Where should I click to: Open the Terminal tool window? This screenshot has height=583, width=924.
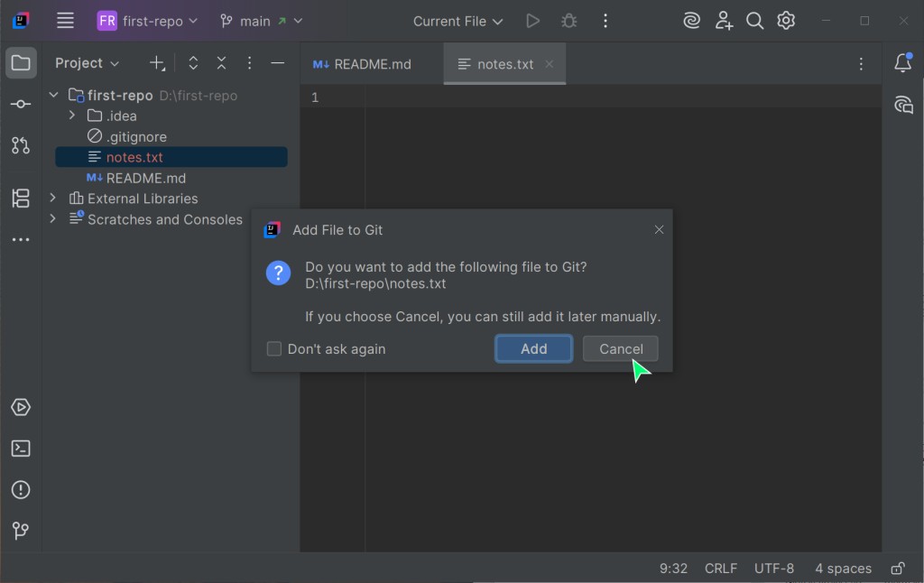point(21,449)
